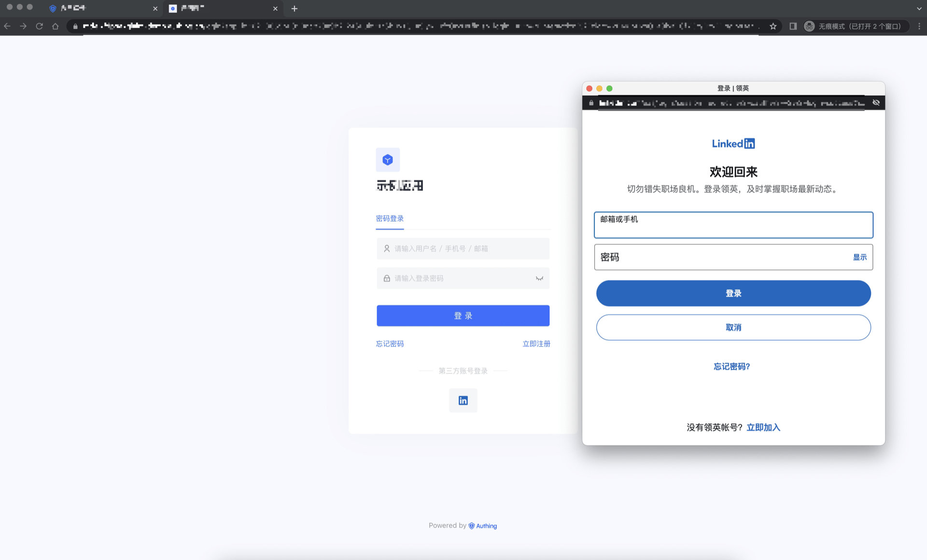This screenshot has width=927, height=560.
Task: Click popup's crossed-eye icon in address bar
Action: point(876,102)
